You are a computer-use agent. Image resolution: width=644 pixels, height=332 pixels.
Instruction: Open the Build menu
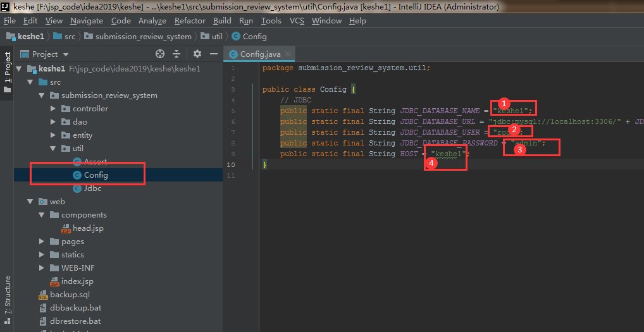(222, 20)
